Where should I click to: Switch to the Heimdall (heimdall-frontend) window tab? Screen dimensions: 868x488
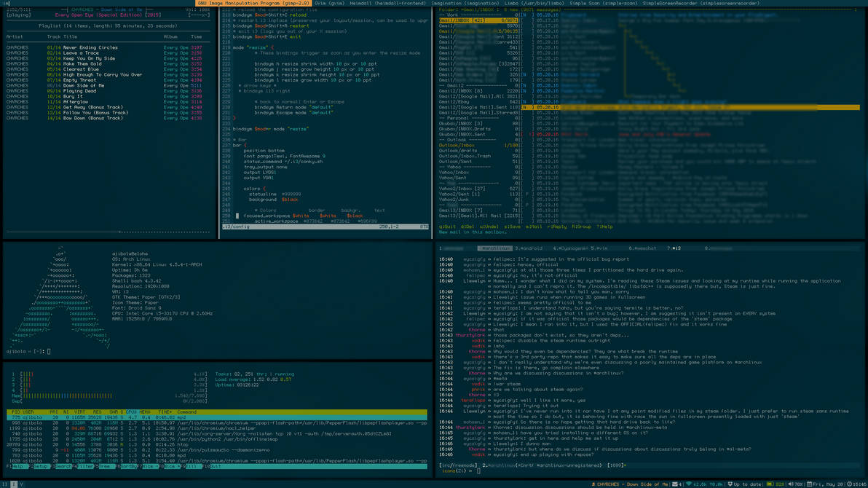tap(387, 4)
